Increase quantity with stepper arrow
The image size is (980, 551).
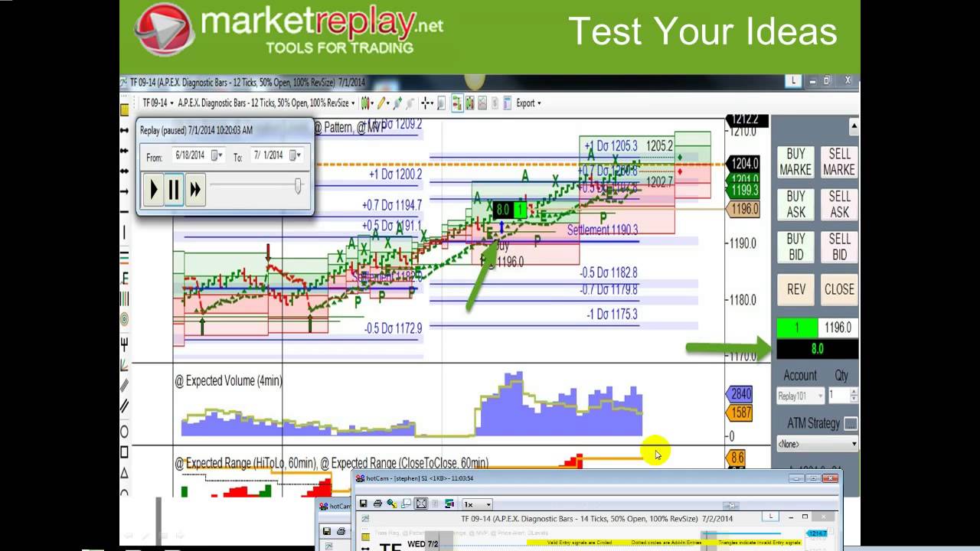(x=854, y=392)
